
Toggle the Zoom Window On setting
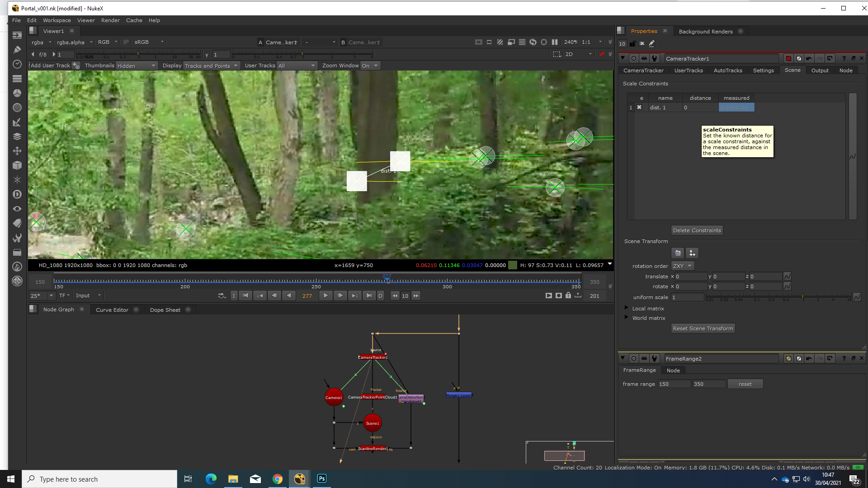[x=370, y=66]
